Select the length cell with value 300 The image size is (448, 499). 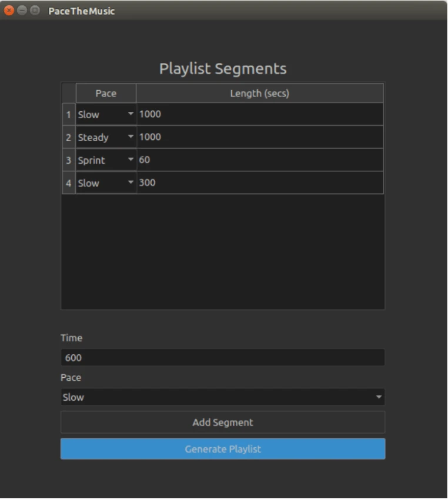260,183
